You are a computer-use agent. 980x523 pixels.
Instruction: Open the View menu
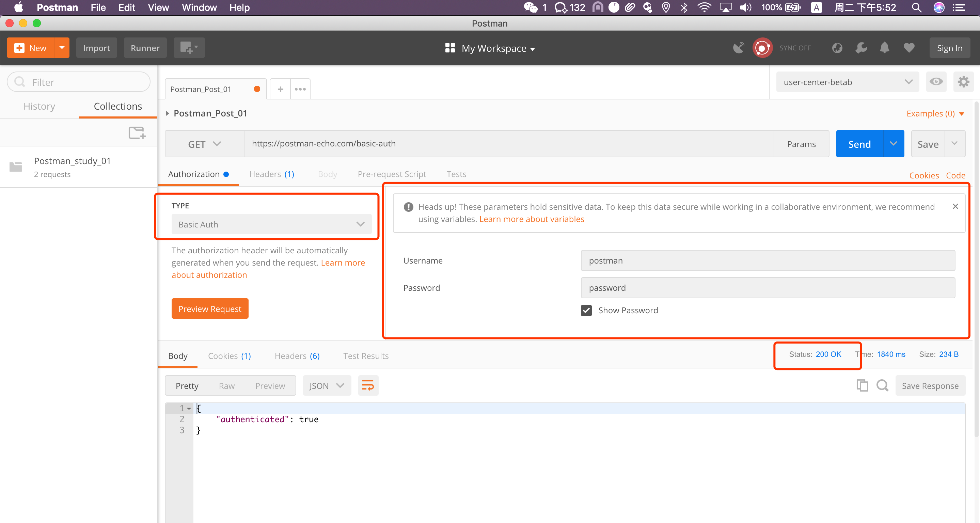(158, 7)
